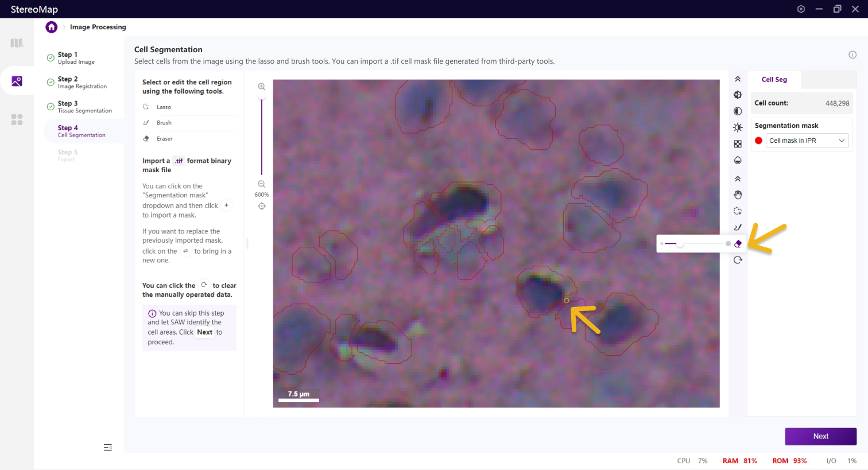The width and height of the screenshot is (868, 470).
Task: Go to Step 3 Tissue Segmentation
Action: click(x=84, y=107)
